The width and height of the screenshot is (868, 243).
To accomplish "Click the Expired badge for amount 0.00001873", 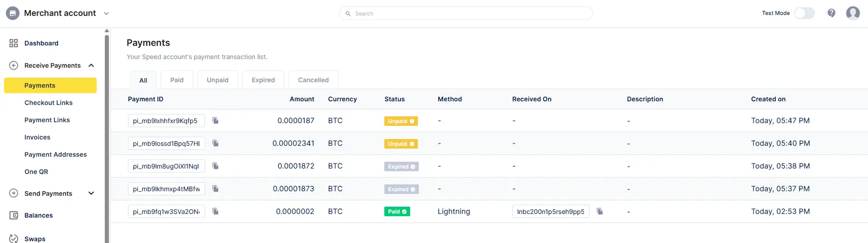I will click(x=402, y=189).
